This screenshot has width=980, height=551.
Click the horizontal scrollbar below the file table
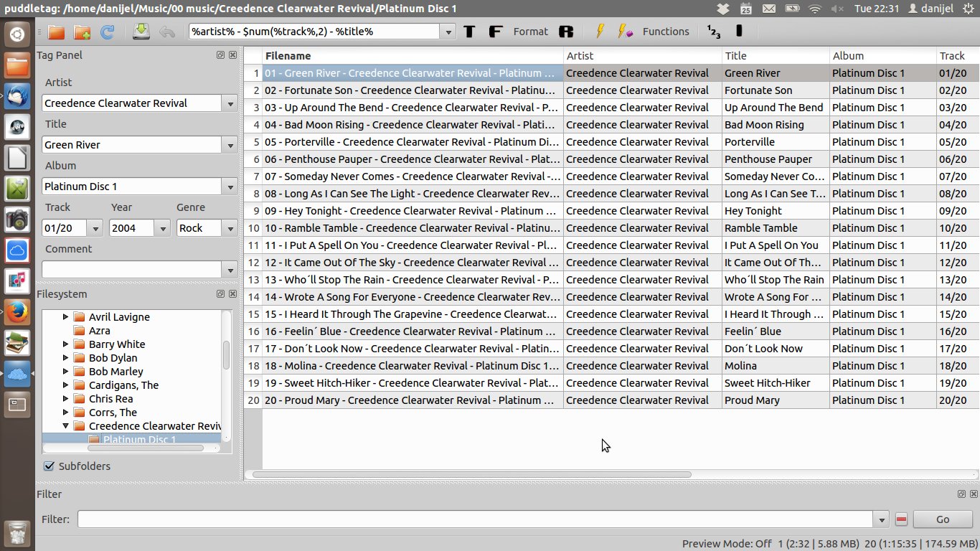[x=471, y=474]
